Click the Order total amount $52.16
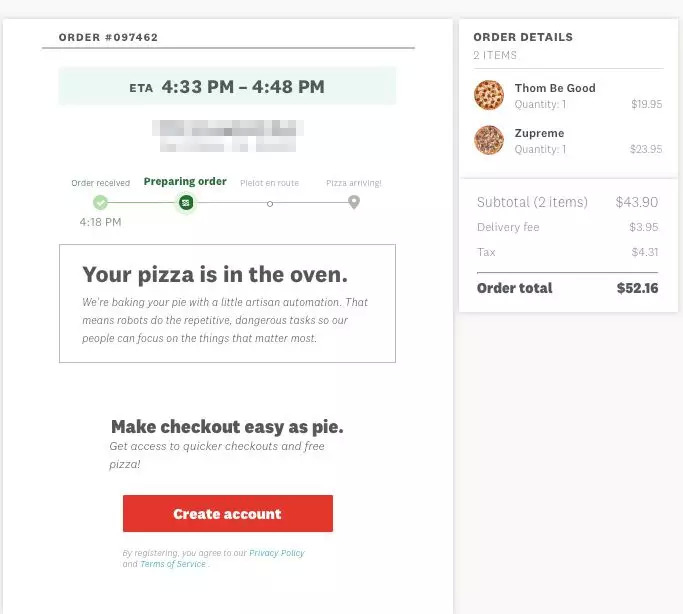 (637, 288)
